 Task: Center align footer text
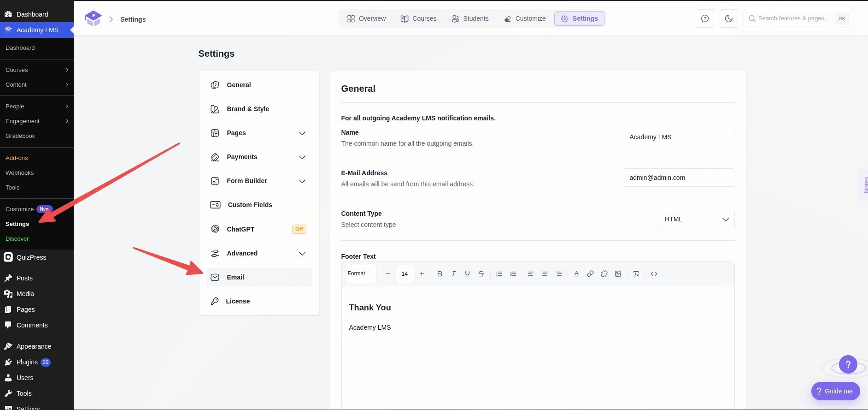click(545, 274)
